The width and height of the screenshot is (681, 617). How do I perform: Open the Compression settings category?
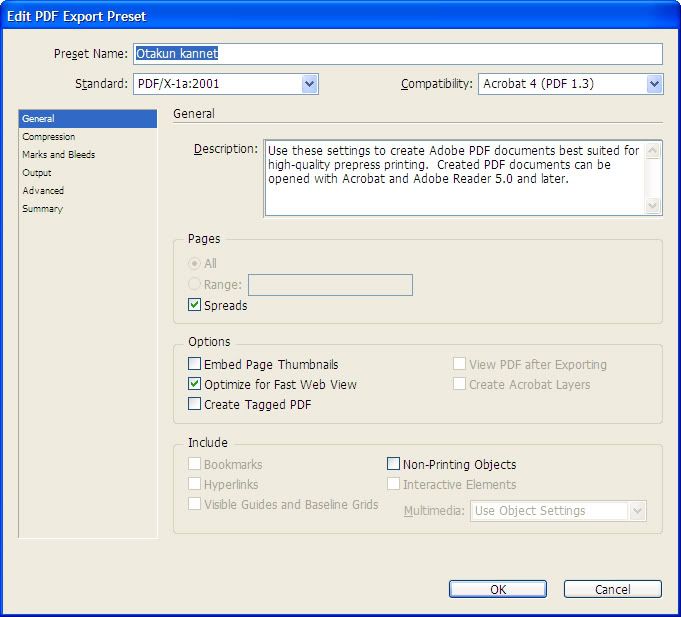click(x=87, y=137)
